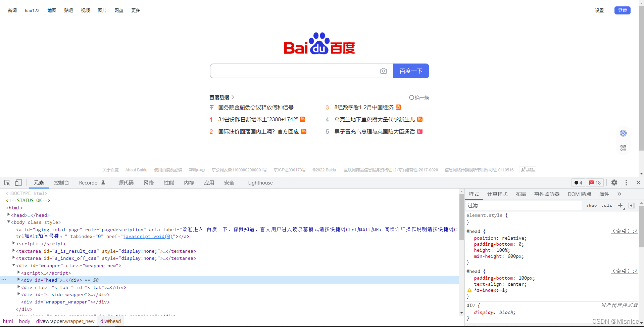Expand textarea s_is_result_css node
The height and width of the screenshot is (327, 644).
pyautogui.click(x=14, y=250)
